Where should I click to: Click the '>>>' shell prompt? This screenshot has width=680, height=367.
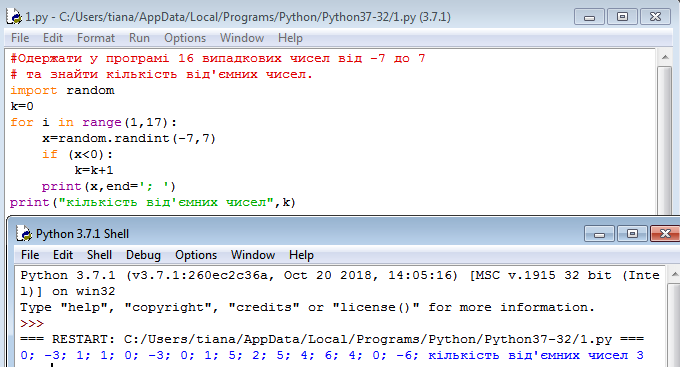[32, 324]
